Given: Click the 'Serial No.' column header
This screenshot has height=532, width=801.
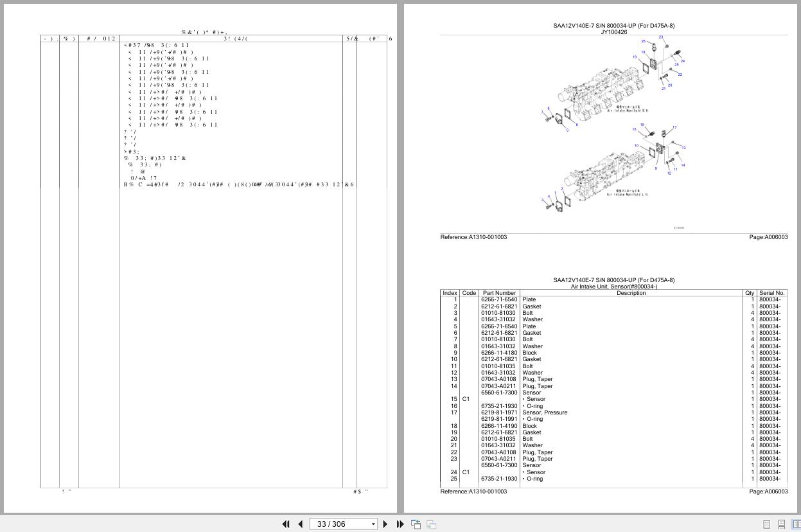Looking at the screenshot, I should tap(771, 293).
